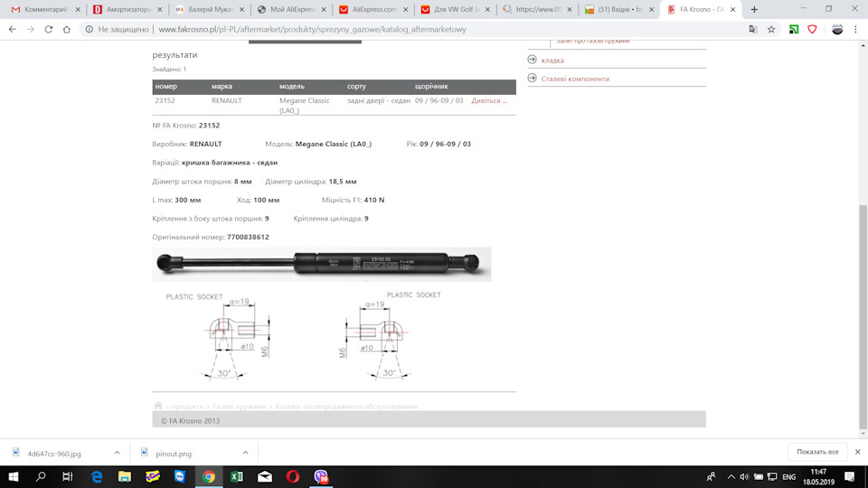Viewport: 868px width, 488px height.
Task: Open the Windows notification center
Action: click(850, 476)
